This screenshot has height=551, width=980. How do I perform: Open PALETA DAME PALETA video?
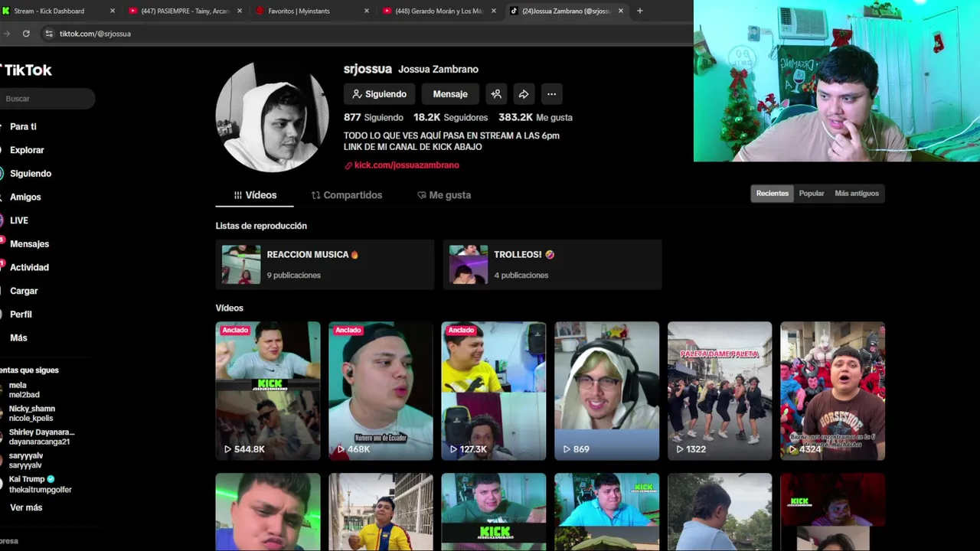tap(720, 391)
